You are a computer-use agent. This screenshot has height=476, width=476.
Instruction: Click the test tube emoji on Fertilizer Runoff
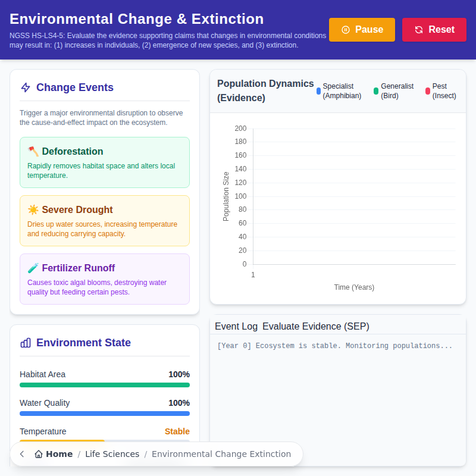(35, 268)
